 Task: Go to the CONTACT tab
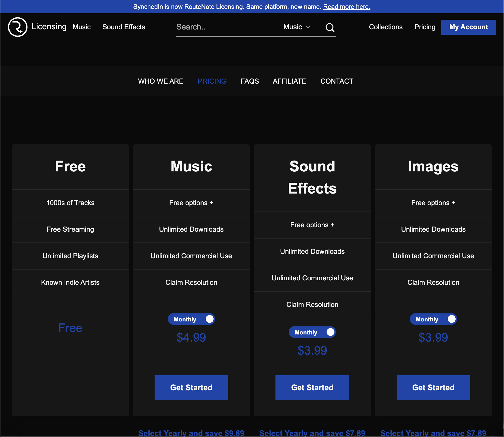(337, 81)
